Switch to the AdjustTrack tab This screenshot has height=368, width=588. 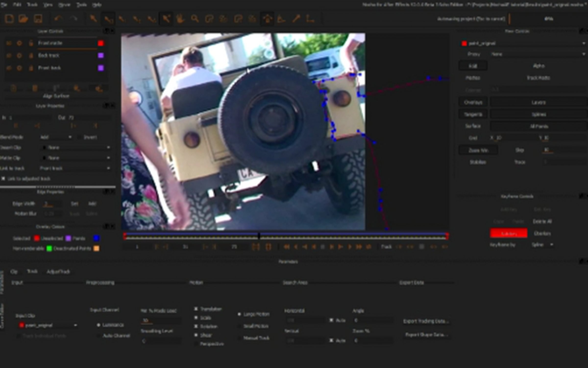[58, 272]
